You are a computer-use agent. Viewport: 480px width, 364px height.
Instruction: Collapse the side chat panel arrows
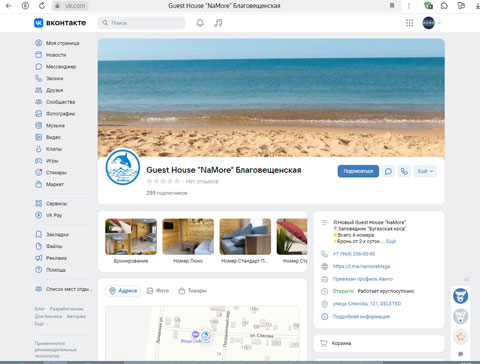467,279
